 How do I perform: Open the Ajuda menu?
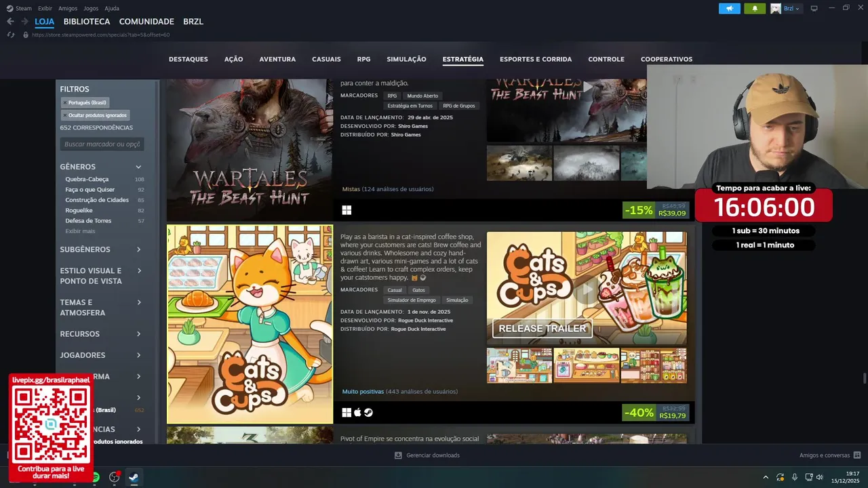pyautogui.click(x=112, y=8)
